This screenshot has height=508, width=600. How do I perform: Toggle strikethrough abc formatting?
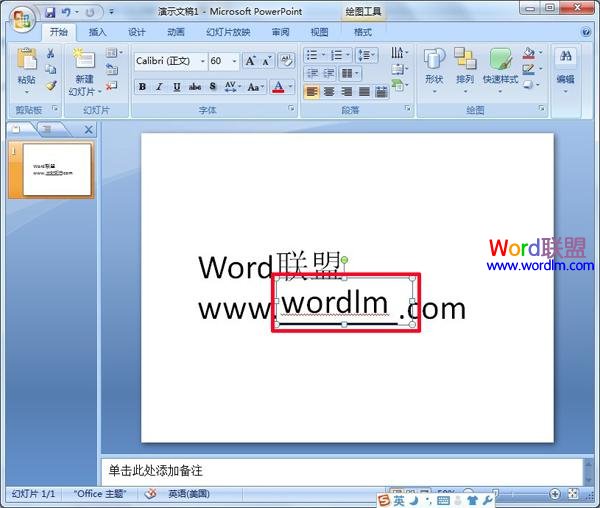(195, 87)
